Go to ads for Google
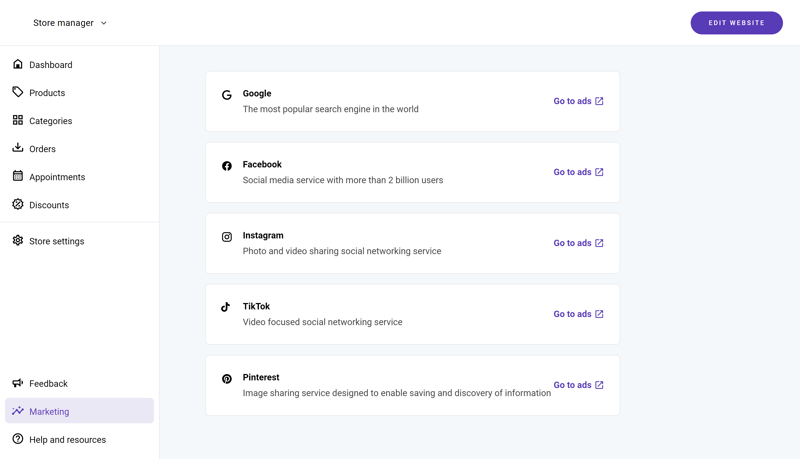 pos(579,101)
